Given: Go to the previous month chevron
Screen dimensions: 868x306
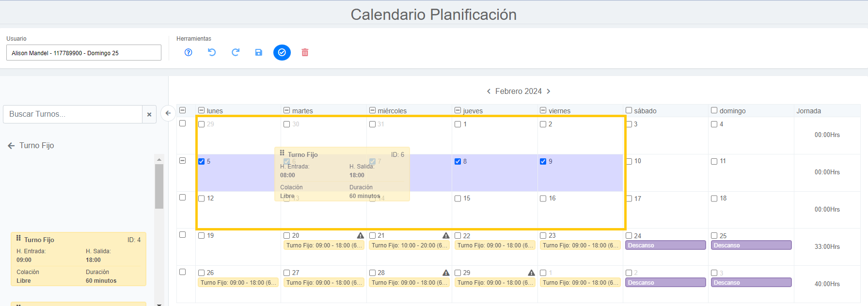Looking at the screenshot, I should (x=489, y=92).
